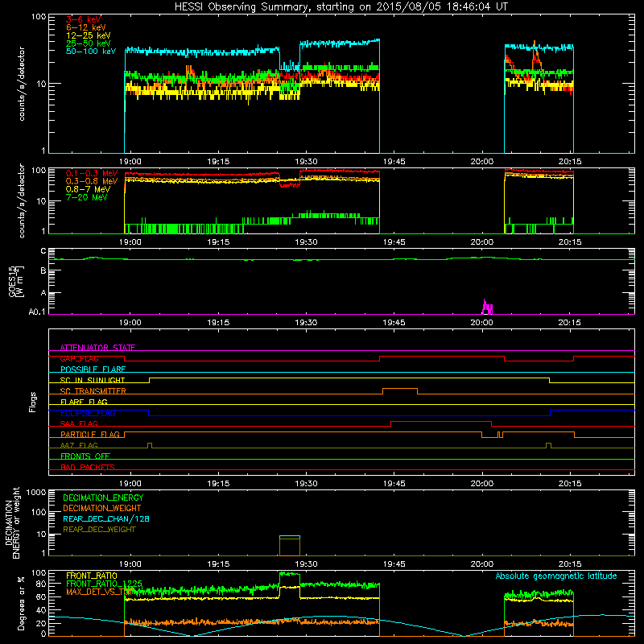The image size is (644, 644).
Task: Click the 0.8-7 MeV legend label
Action: tap(88, 189)
